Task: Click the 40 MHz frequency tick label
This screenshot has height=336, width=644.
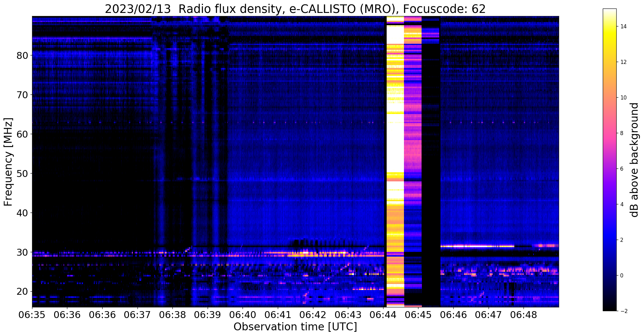Action: click(22, 213)
